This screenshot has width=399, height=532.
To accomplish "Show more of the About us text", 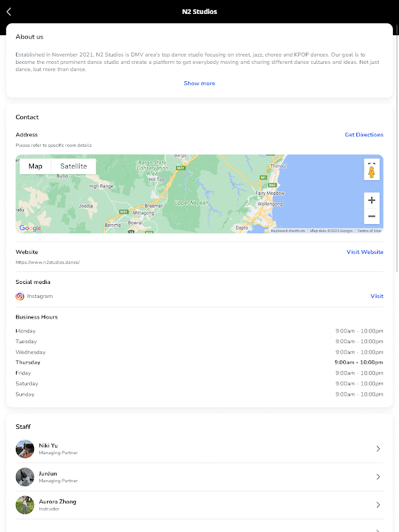I will pyautogui.click(x=199, y=83).
